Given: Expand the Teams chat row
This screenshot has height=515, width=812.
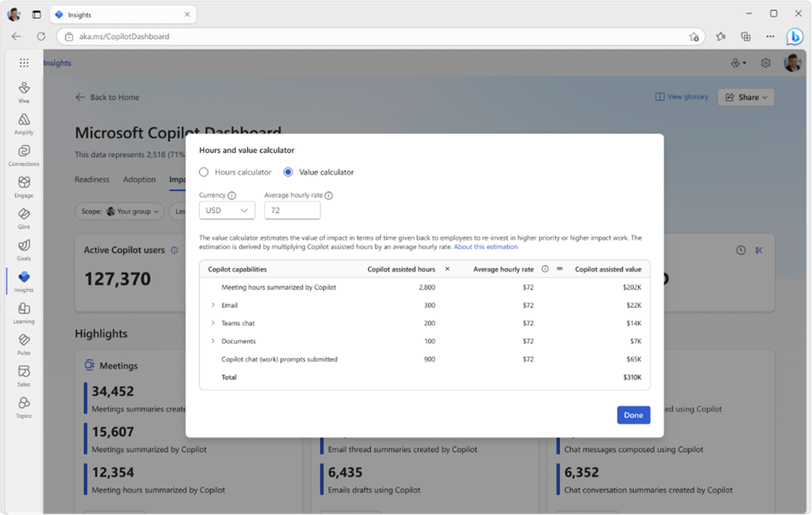Looking at the screenshot, I should click(213, 323).
